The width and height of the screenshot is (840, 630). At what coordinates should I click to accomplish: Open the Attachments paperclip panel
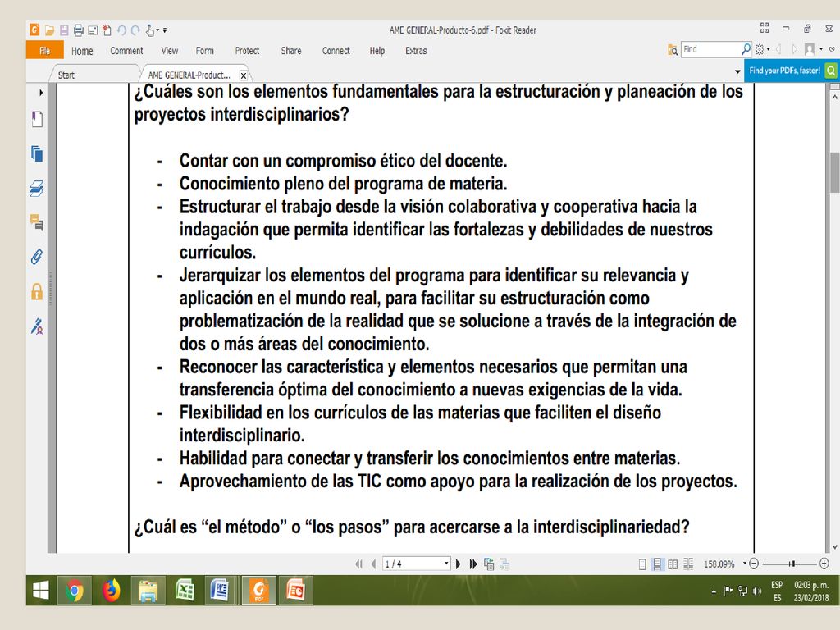tap(37, 257)
